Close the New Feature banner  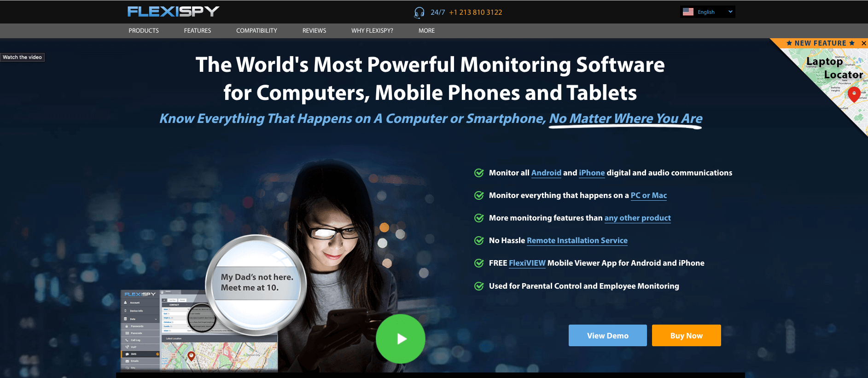(x=864, y=43)
